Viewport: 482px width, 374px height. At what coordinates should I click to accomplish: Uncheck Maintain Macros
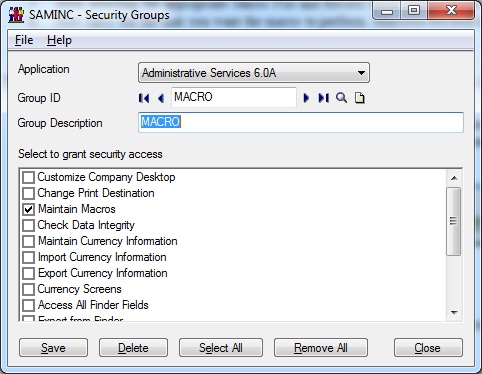point(28,209)
